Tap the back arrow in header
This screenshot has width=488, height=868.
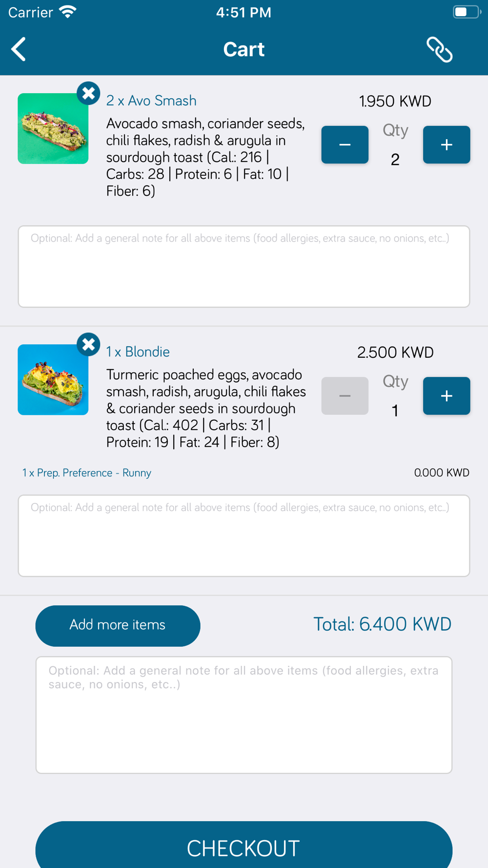click(19, 49)
